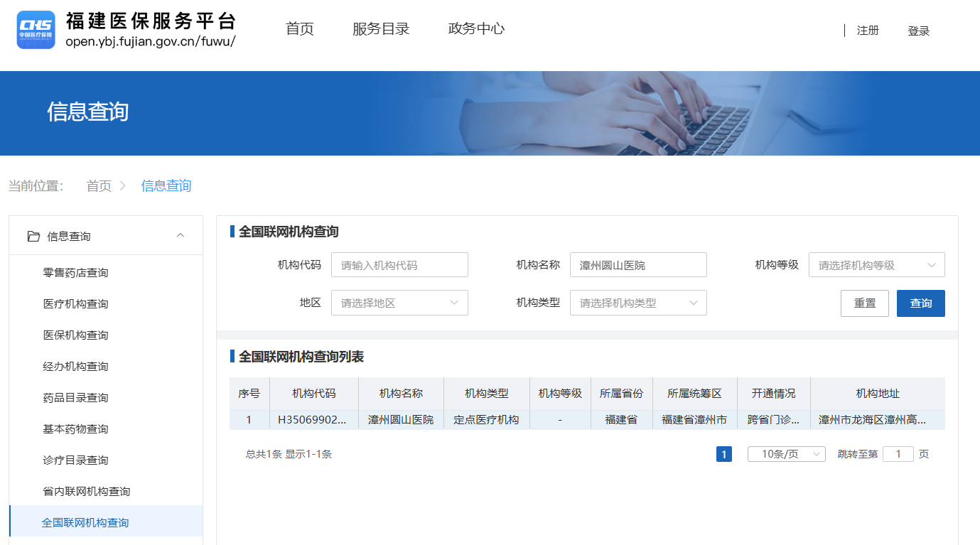Open the 机构等级 dropdown
Image resolution: width=980 pixels, height=545 pixels.
click(876, 265)
